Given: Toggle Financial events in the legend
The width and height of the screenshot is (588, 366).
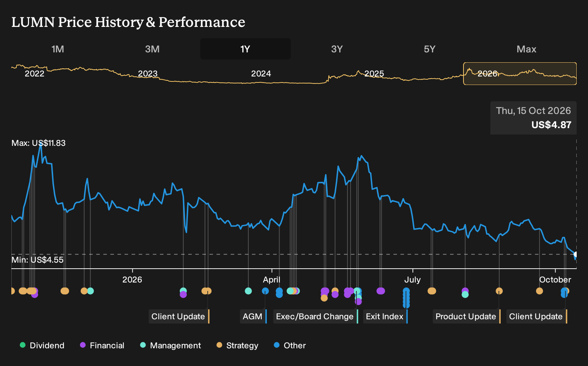Looking at the screenshot, I should click(102, 345).
